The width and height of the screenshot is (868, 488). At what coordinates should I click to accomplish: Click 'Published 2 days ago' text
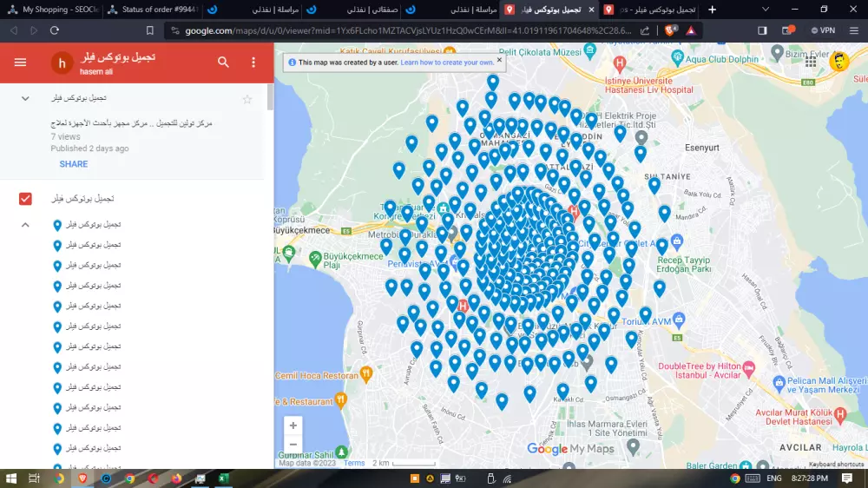89,148
